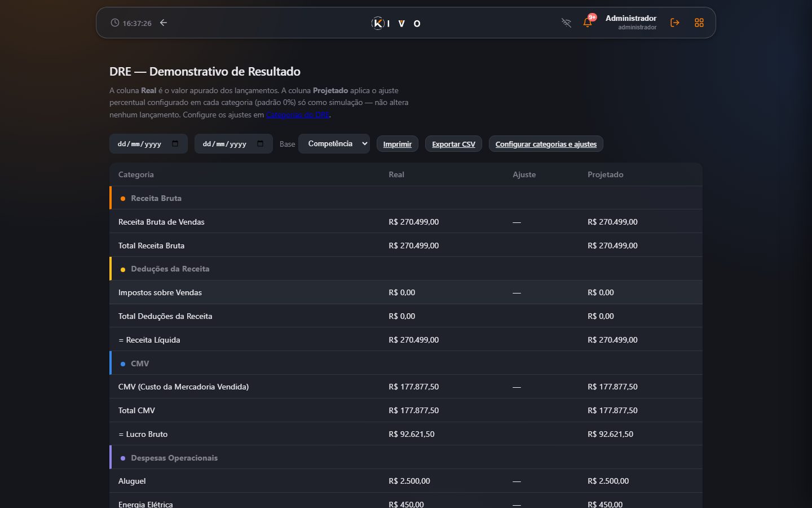
Task: Open the apps grid menu icon
Action: point(699,23)
